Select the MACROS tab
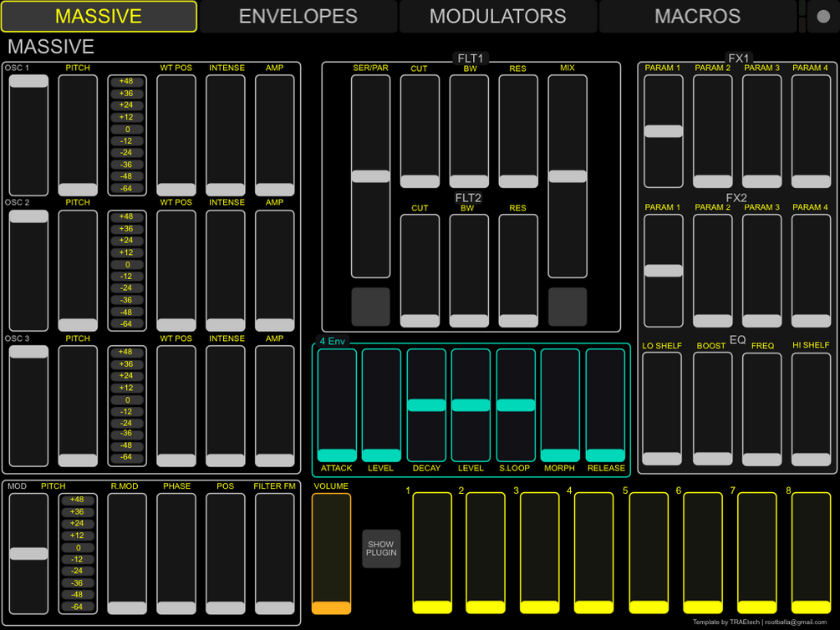Image resolution: width=840 pixels, height=630 pixels. [697, 16]
